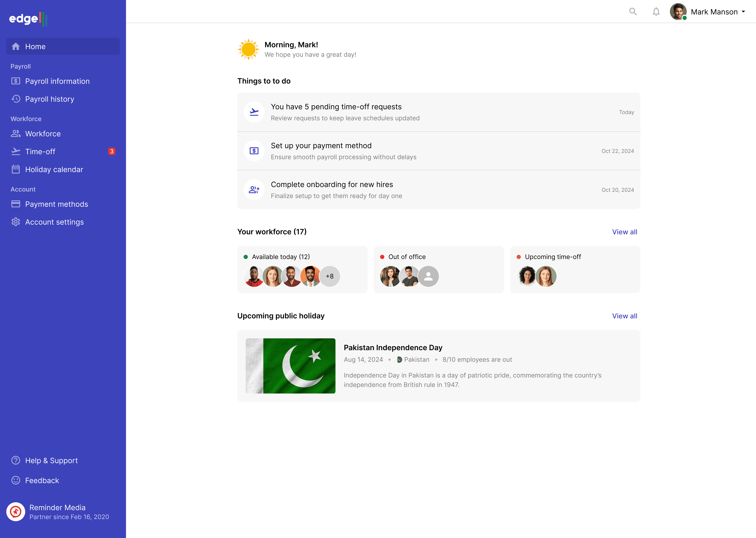
Task: Open the Payroll information page
Action: click(57, 81)
